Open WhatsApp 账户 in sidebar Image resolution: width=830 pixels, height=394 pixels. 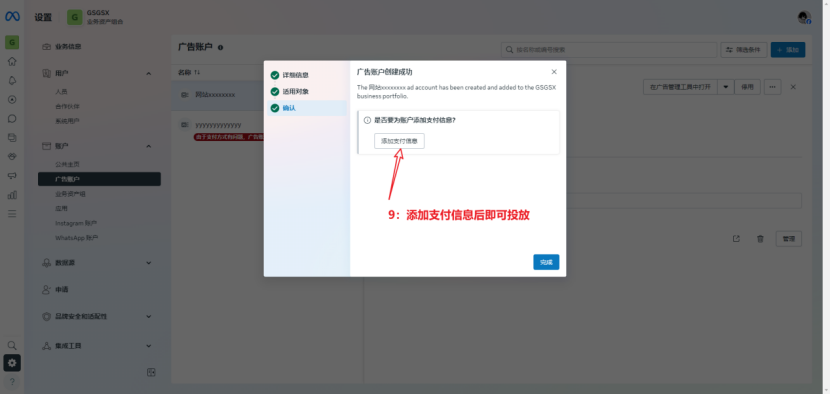click(x=76, y=238)
